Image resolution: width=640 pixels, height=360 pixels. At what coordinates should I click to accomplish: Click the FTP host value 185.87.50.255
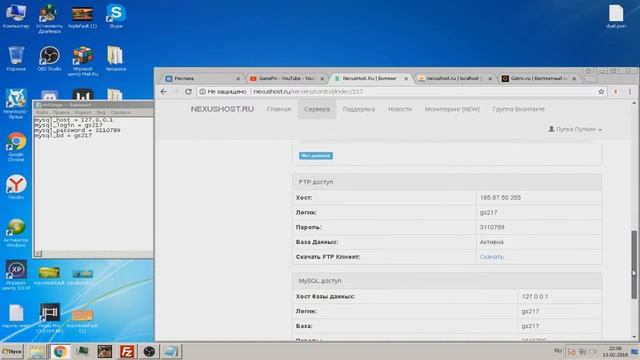(x=500, y=198)
